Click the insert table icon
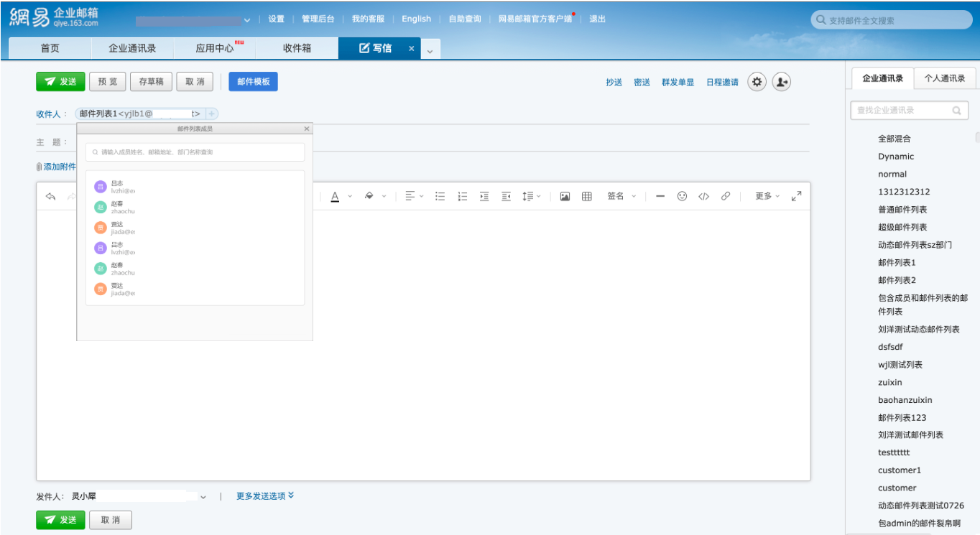This screenshot has height=535, width=980. pyautogui.click(x=586, y=197)
